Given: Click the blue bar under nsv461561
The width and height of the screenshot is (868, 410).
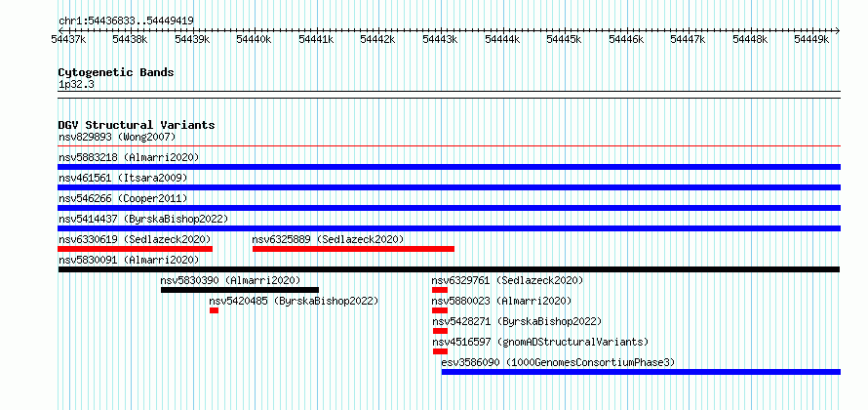Looking at the screenshot, I should (x=450, y=187).
